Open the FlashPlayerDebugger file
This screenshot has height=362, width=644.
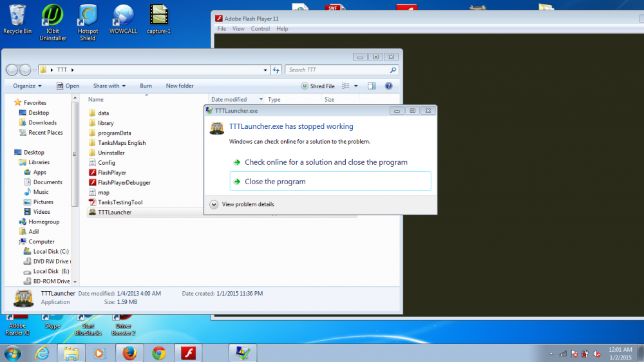pos(124,182)
